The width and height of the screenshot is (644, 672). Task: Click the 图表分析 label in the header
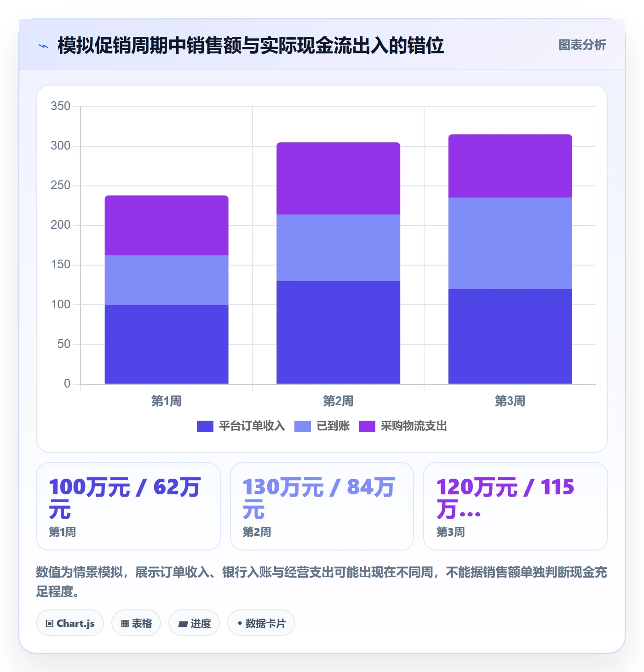(x=582, y=45)
